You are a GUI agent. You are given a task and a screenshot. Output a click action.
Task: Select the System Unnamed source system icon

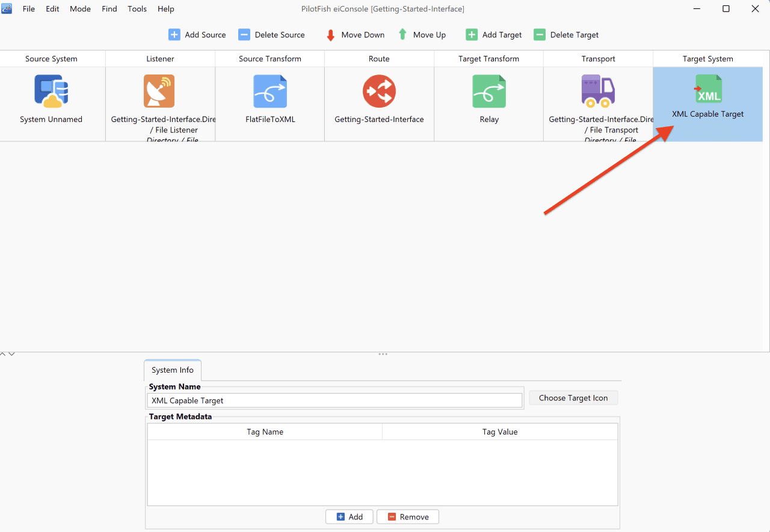click(x=51, y=91)
